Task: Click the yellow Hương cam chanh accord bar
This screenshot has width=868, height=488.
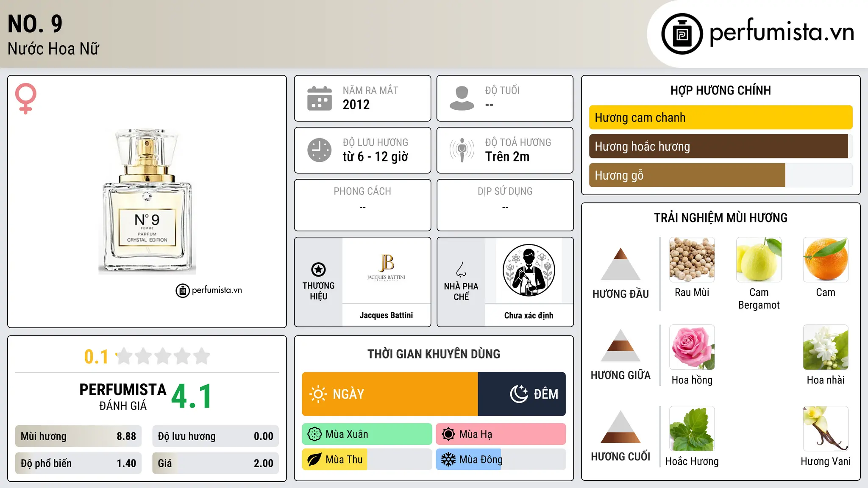Action: pos(721,117)
